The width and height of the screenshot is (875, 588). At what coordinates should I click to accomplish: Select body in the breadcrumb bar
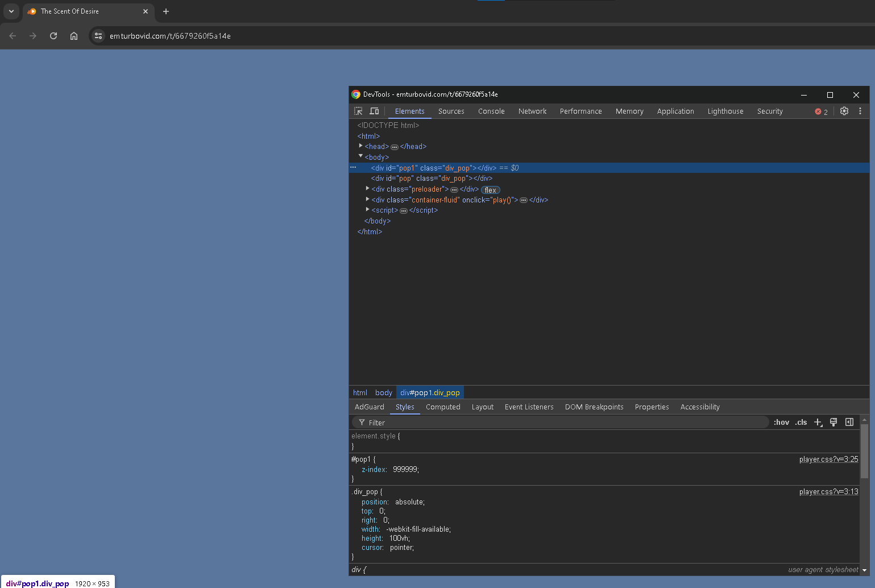(383, 392)
